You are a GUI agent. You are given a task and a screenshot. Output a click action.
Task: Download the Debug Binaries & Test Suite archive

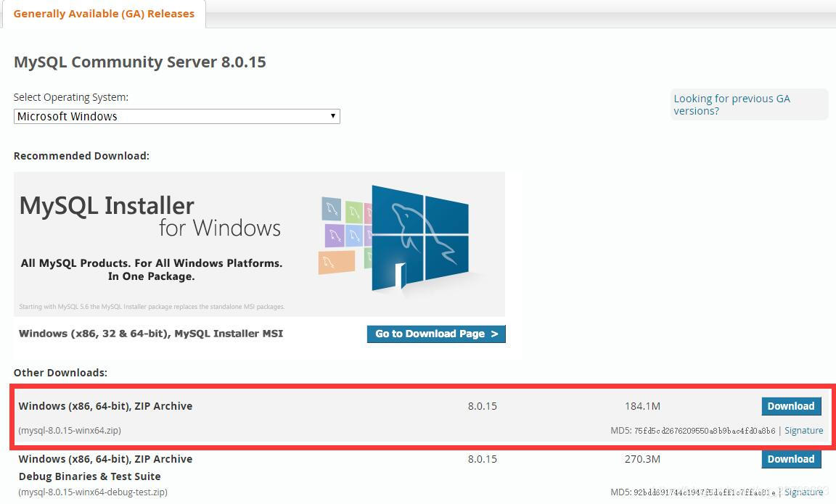[791, 459]
